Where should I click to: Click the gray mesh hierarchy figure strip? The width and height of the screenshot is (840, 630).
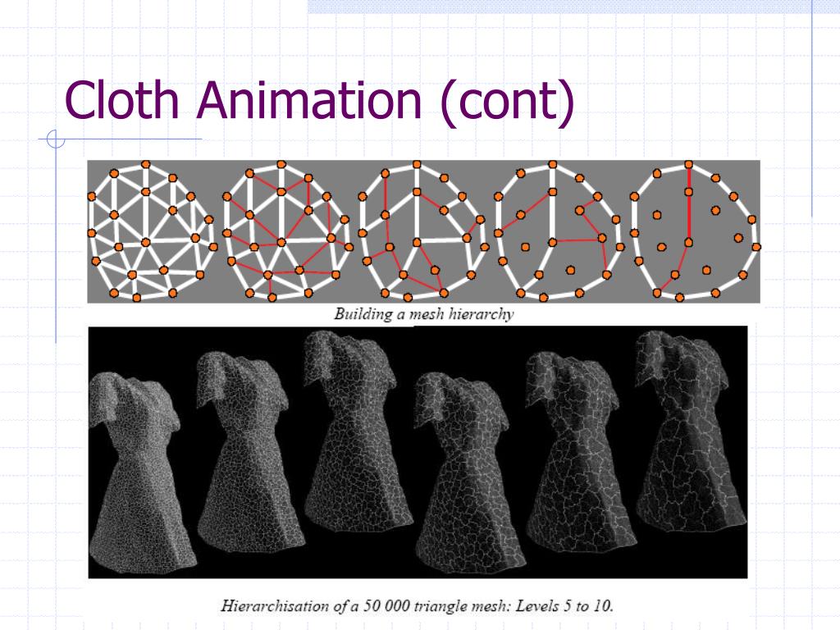(x=424, y=231)
